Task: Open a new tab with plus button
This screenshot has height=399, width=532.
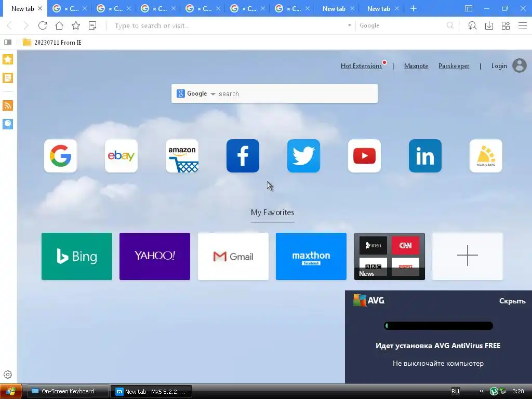Action: (x=413, y=8)
